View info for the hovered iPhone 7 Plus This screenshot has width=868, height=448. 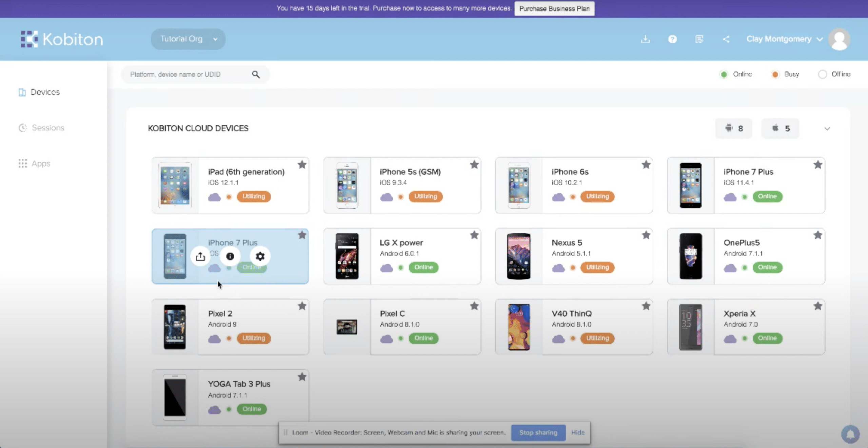tap(230, 256)
